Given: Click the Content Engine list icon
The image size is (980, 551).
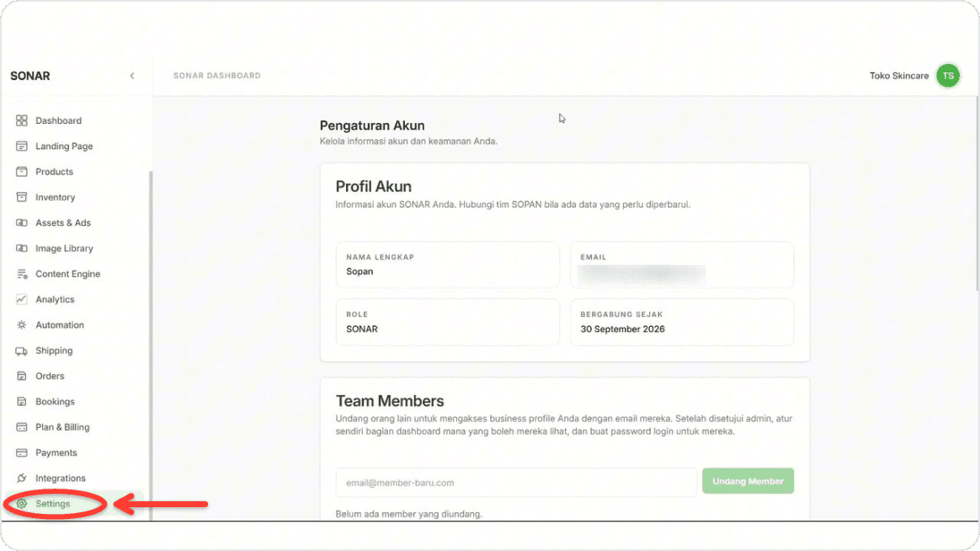Looking at the screenshot, I should (22, 273).
